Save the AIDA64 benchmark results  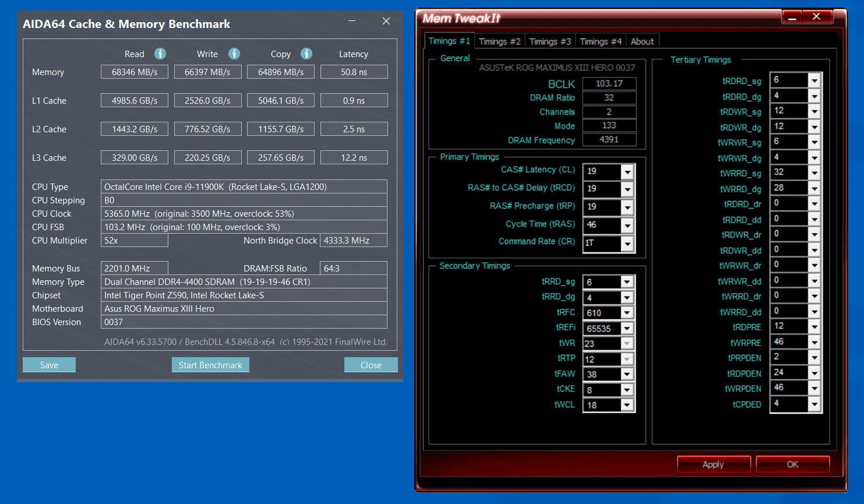pos(49,365)
